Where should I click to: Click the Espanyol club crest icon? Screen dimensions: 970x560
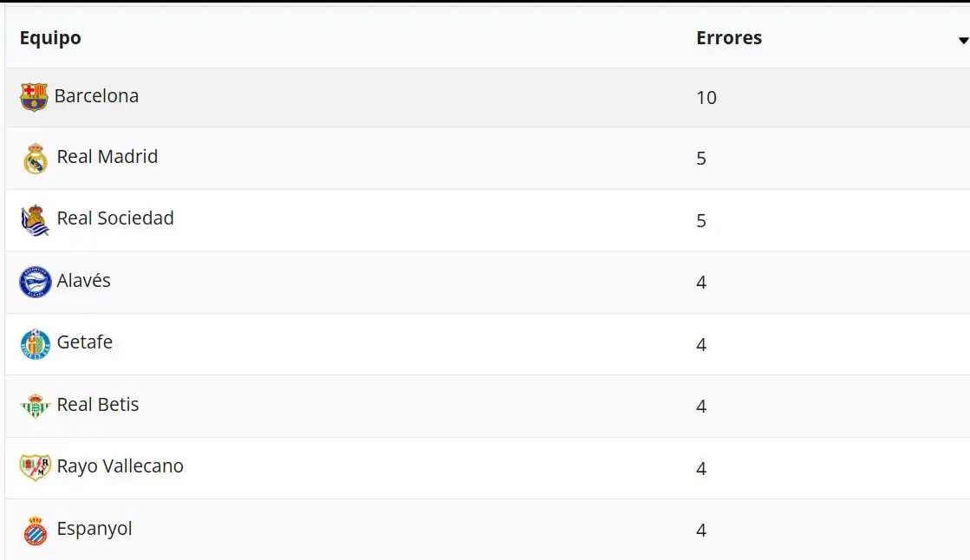(x=36, y=530)
